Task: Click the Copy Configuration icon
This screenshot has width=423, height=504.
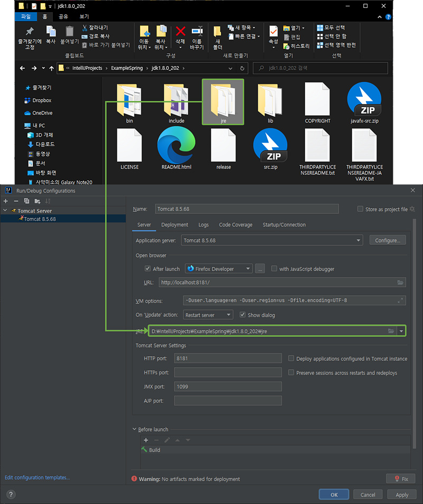Action: [x=26, y=201]
